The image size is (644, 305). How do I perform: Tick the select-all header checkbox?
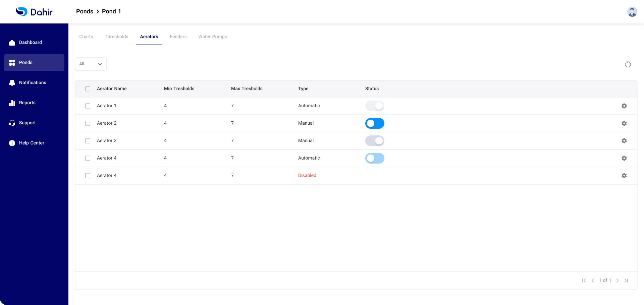(88, 89)
